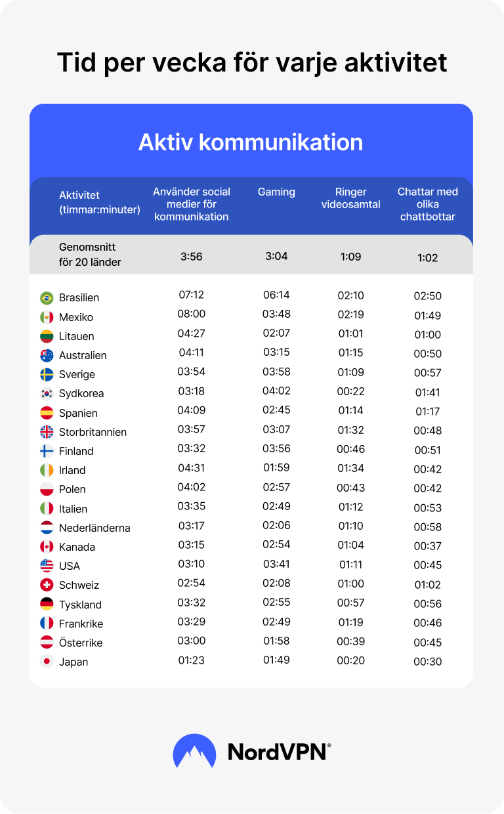Click the Japan flag icon

47,662
